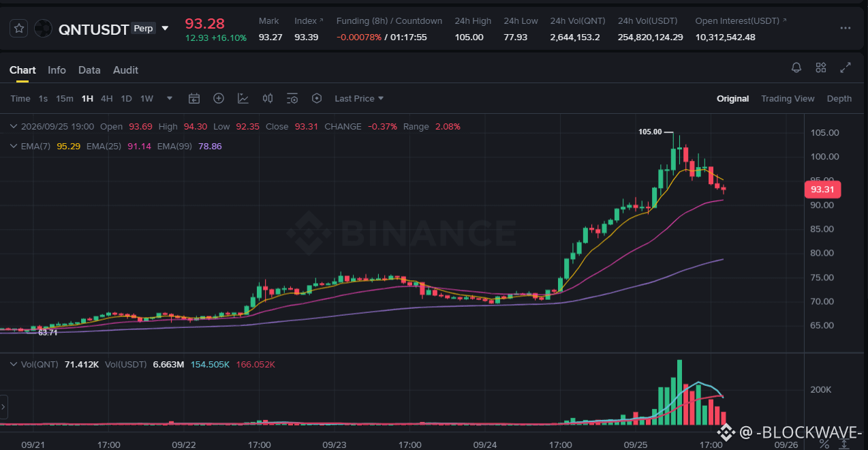Switch to the Audit tab
868x450 pixels.
tap(125, 70)
